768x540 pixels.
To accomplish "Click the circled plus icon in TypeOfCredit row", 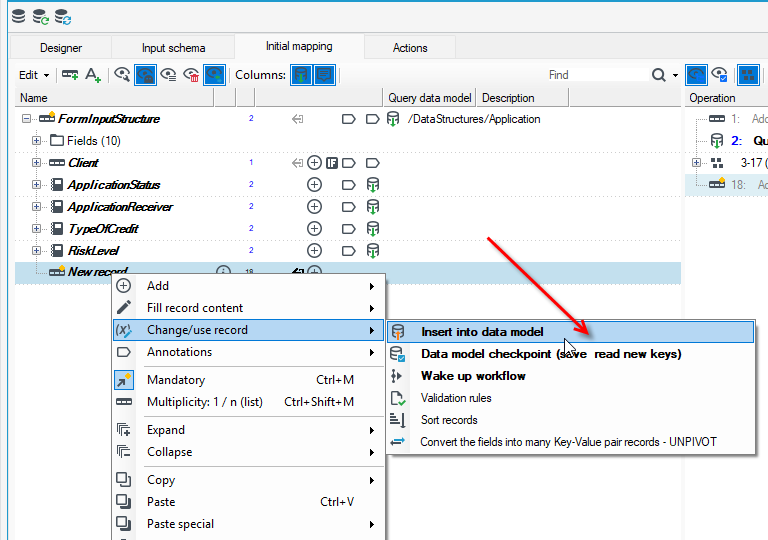I will 314,228.
